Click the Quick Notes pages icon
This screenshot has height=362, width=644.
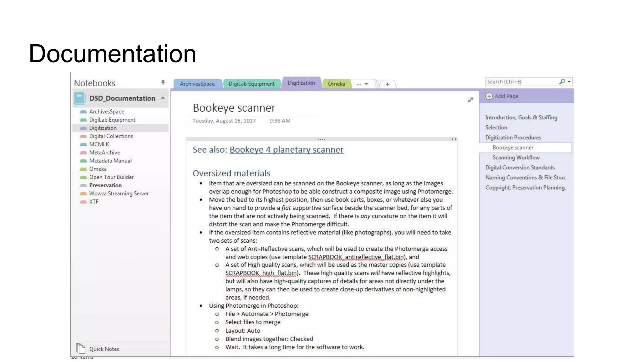click(80, 348)
